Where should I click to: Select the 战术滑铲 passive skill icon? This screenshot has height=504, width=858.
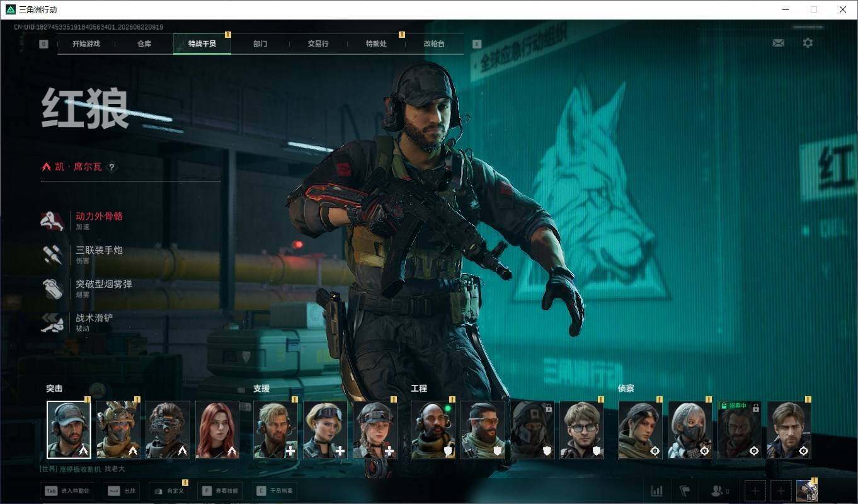pos(53,323)
